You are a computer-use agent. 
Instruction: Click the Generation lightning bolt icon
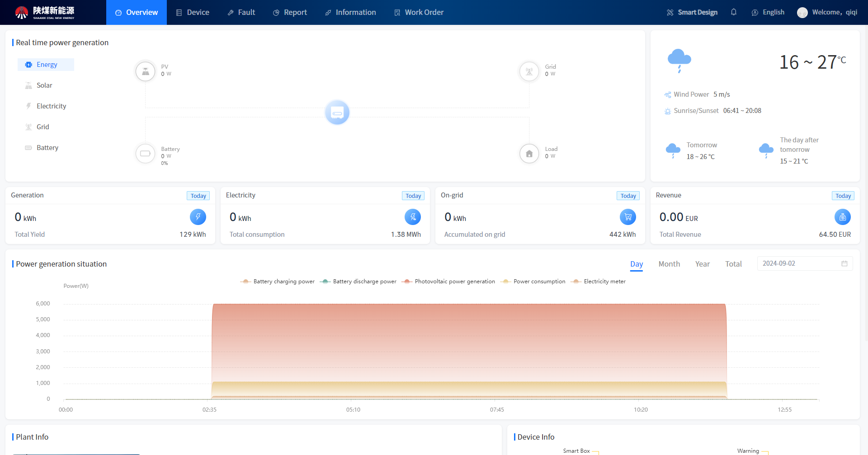[198, 217]
